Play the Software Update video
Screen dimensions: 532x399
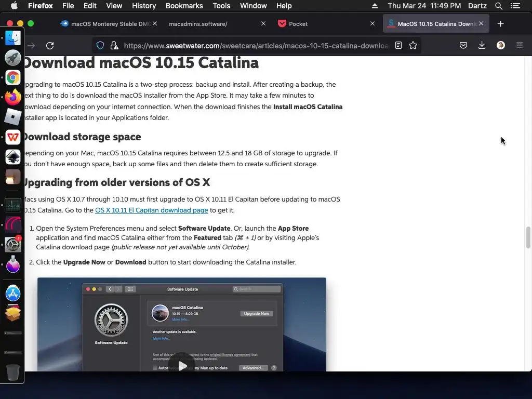coord(182,366)
